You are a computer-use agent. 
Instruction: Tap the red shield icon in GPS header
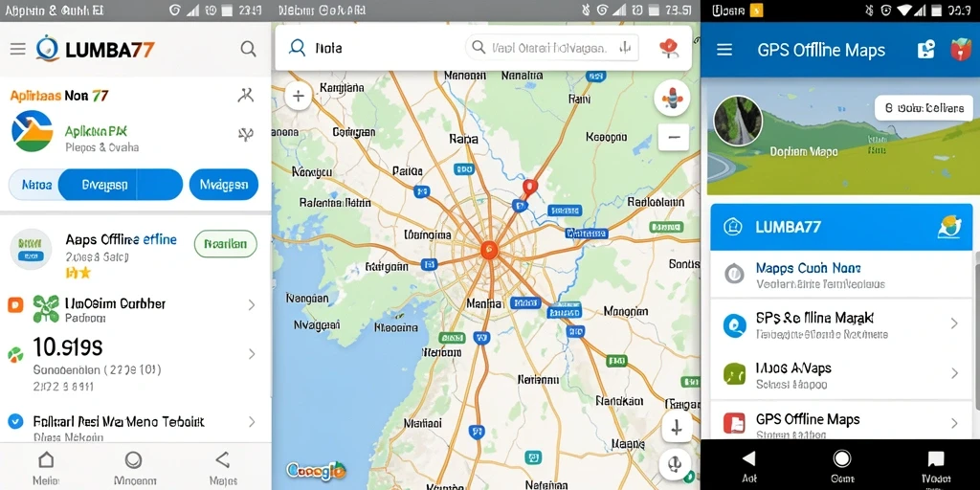click(x=960, y=50)
